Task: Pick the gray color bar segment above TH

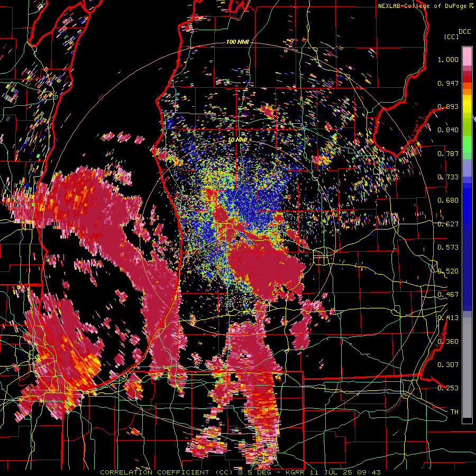Action: point(467,368)
